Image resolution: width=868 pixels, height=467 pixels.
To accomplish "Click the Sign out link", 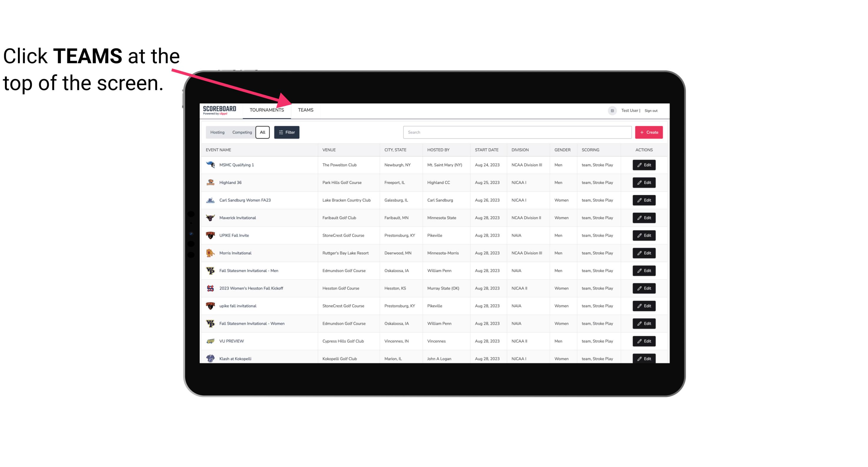I will (x=651, y=110).
